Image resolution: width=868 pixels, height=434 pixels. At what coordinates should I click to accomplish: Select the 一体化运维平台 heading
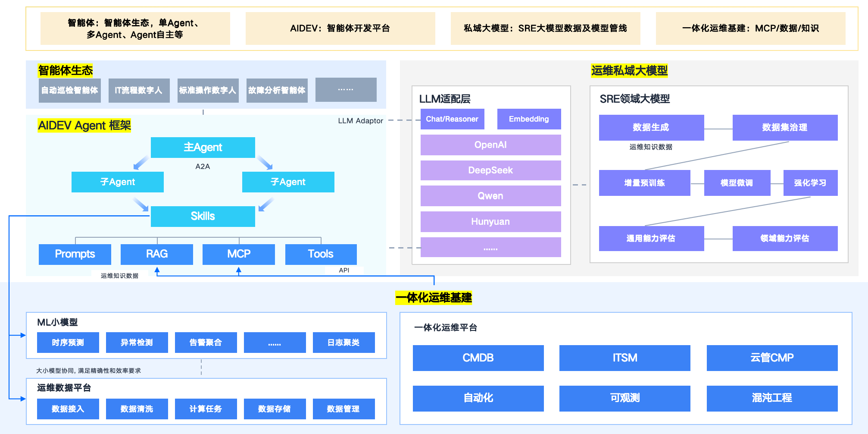[x=446, y=327]
